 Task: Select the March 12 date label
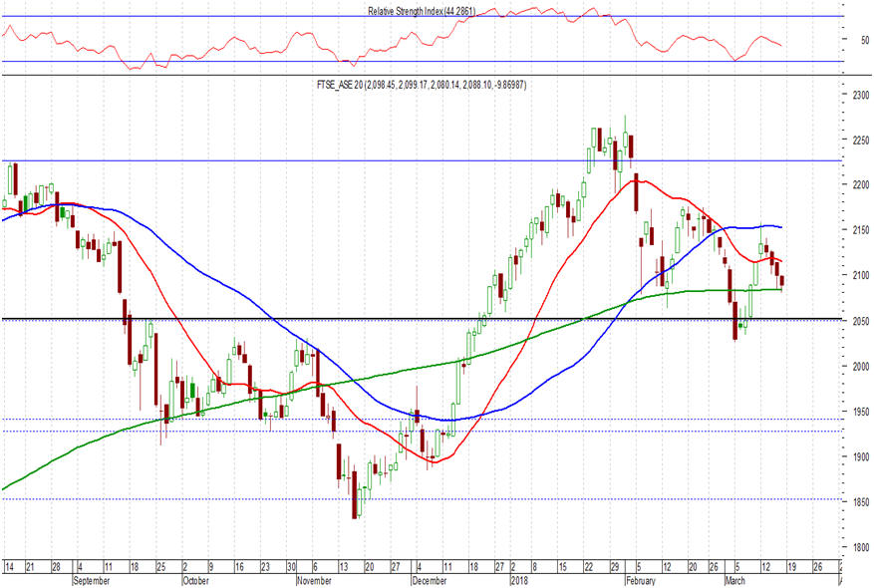click(766, 567)
